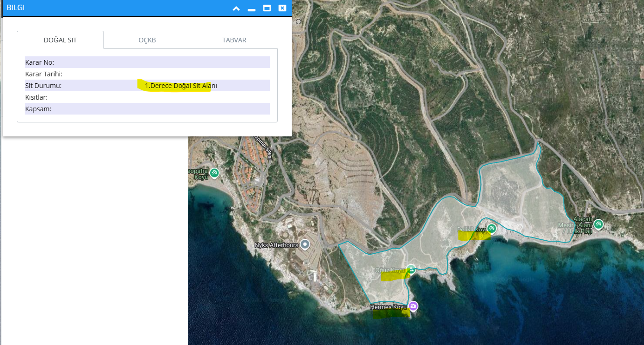Click the BİLGİ title bar text
The width and height of the screenshot is (644, 345).
tap(15, 8)
